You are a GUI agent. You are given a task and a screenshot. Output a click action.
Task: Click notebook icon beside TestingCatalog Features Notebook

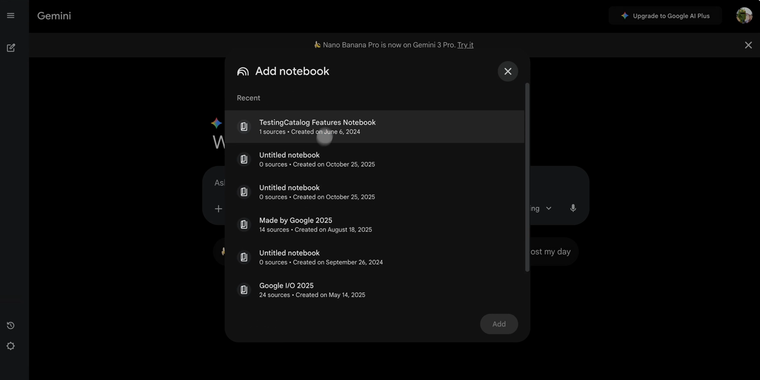tap(244, 127)
